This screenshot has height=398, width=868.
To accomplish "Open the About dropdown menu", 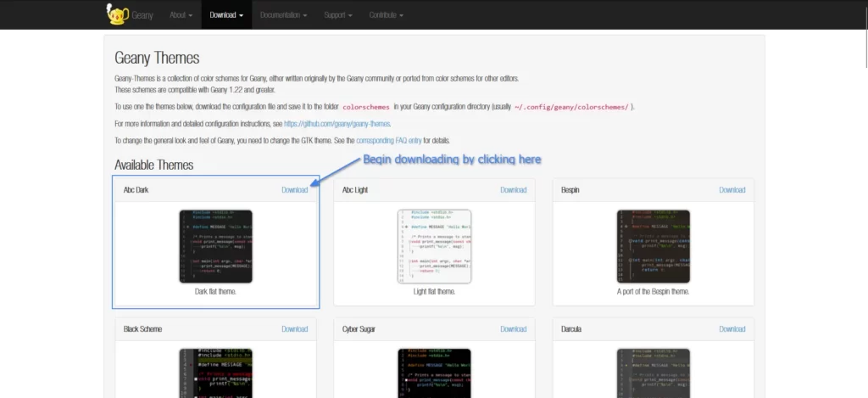I will coord(181,15).
